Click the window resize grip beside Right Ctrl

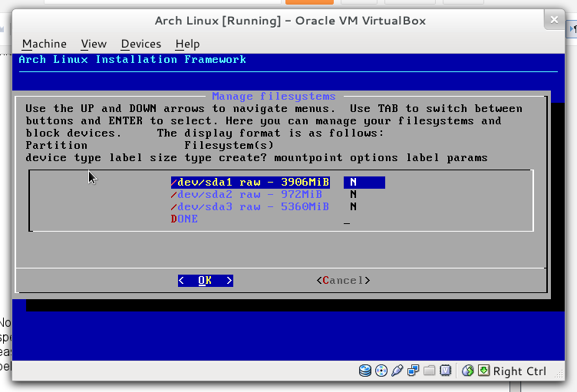tap(559, 374)
